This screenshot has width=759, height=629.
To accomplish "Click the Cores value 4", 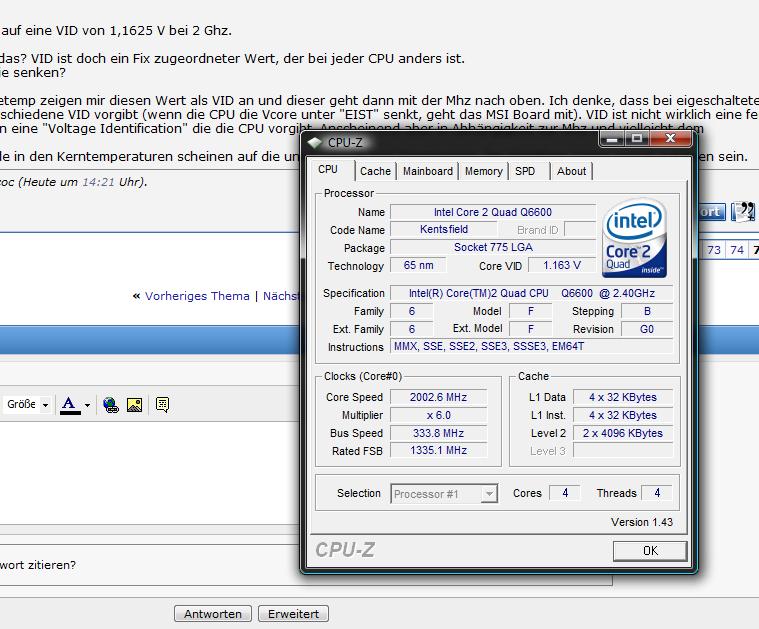I will pos(565,493).
